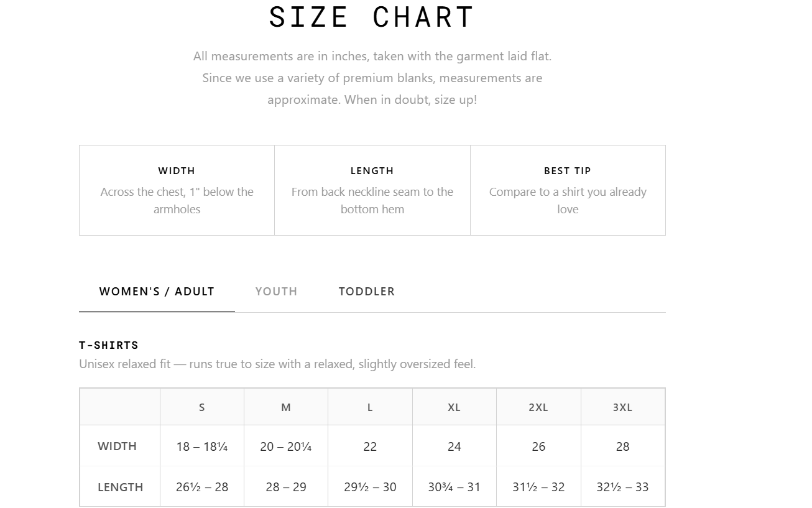Click the Length info card

[x=372, y=190]
